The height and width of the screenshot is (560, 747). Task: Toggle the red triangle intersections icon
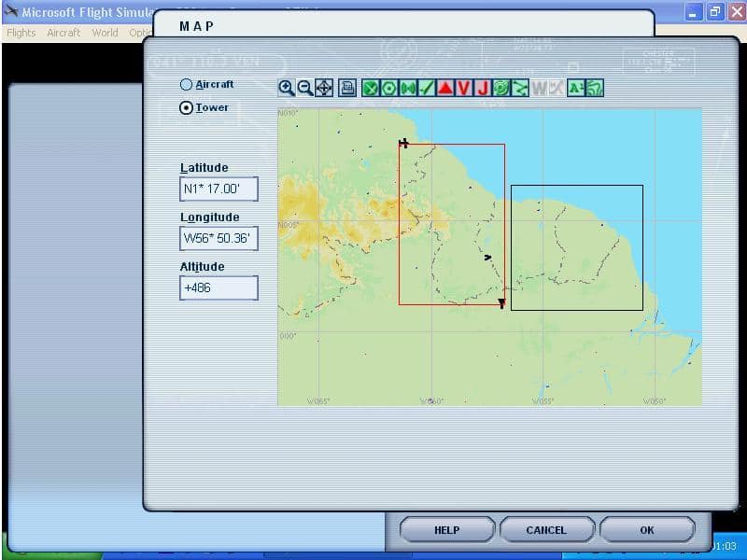445,88
